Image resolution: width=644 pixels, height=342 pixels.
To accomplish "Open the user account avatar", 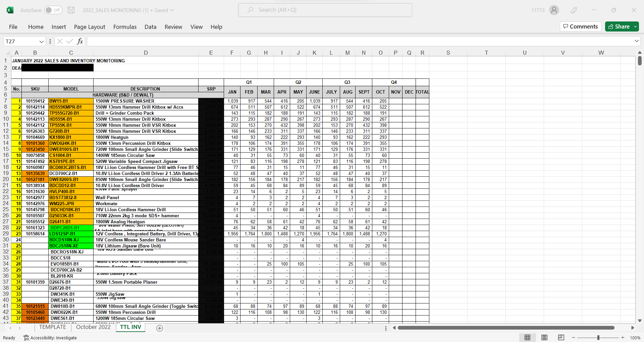I will (x=554, y=10).
